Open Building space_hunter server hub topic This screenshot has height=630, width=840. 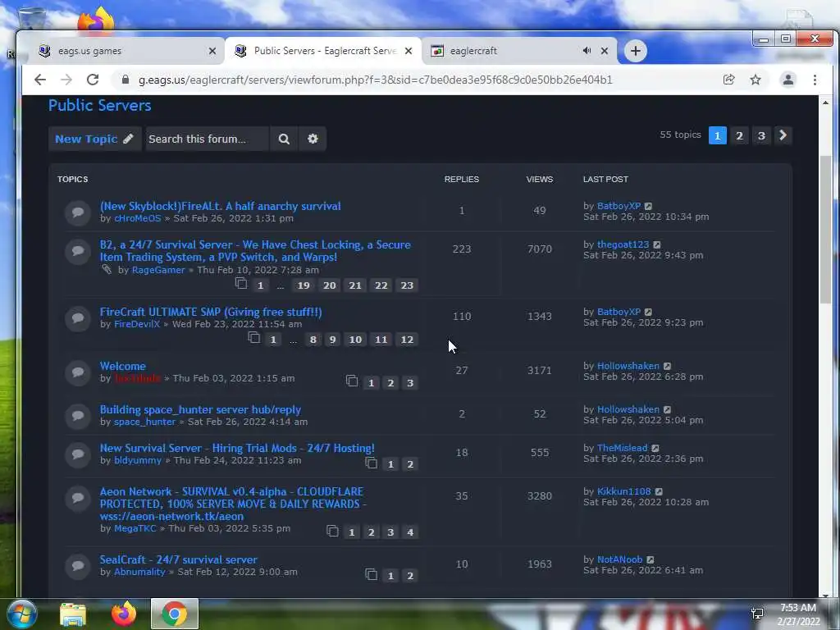pos(200,410)
